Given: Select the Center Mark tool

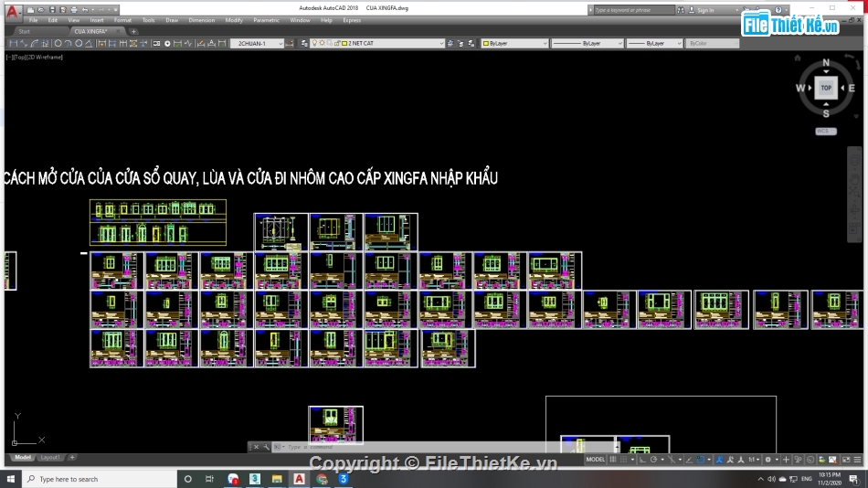Looking at the screenshot, I should pos(167,43).
